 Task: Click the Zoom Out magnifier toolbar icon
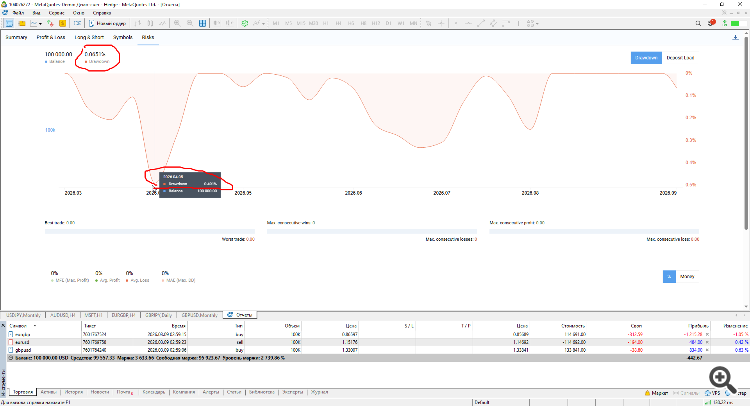189,23
